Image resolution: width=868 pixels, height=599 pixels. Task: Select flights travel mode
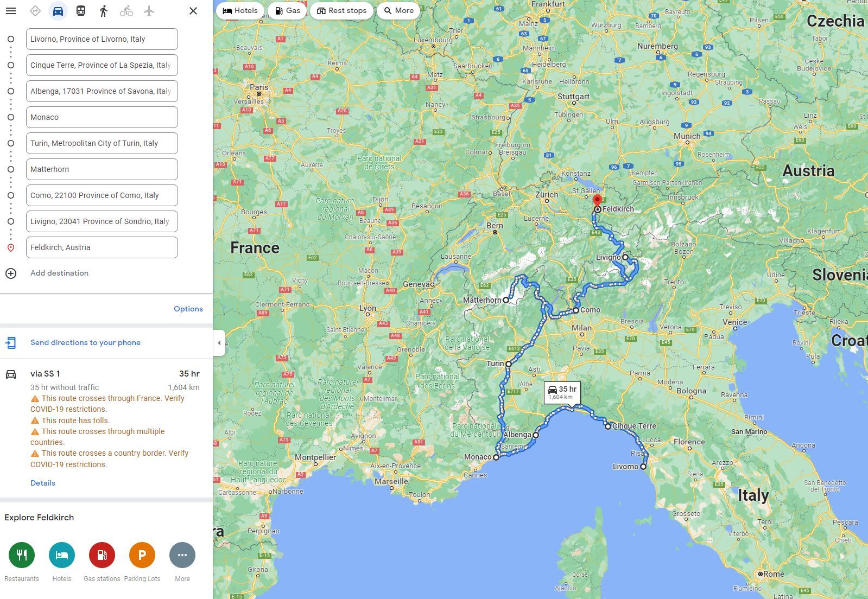tap(149, 11)
